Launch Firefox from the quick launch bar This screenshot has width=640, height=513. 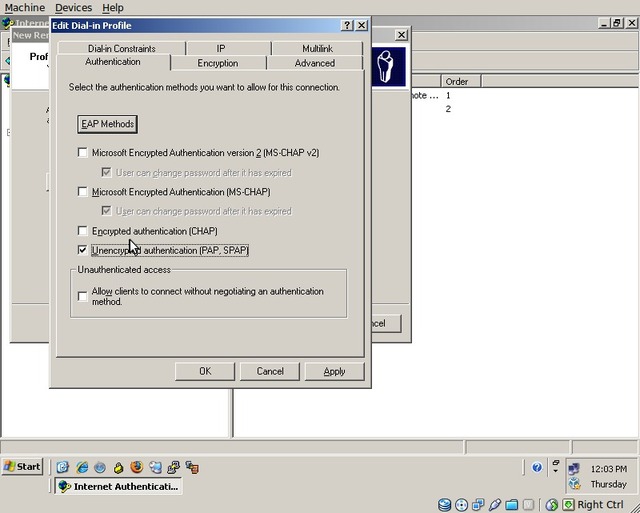[137, 467]
